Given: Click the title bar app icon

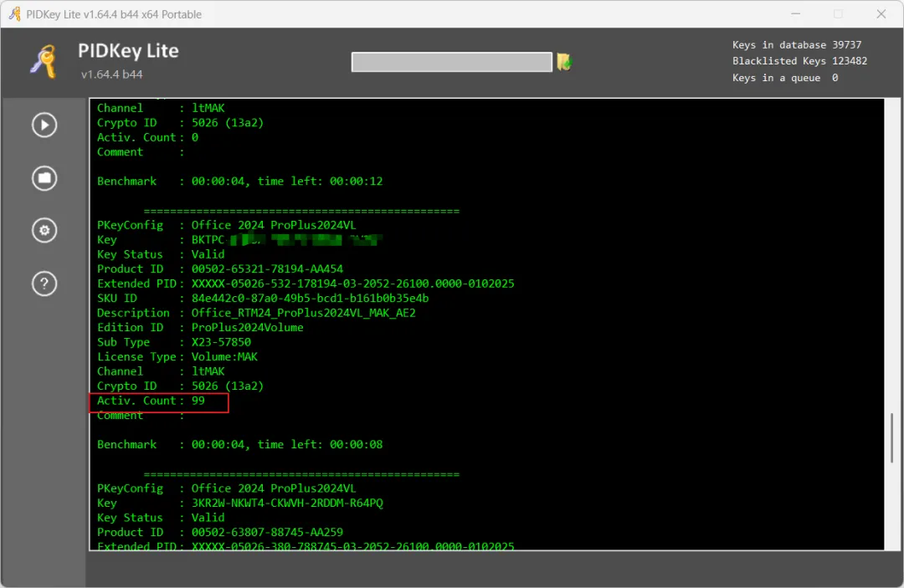Looking at the screenshot, I should pos(14,14).
